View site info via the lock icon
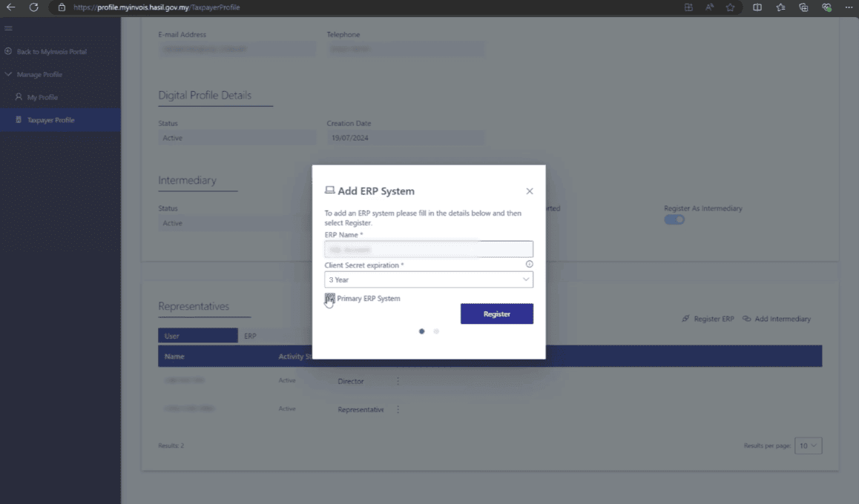 pyautogui.click(x=62, y=7)
